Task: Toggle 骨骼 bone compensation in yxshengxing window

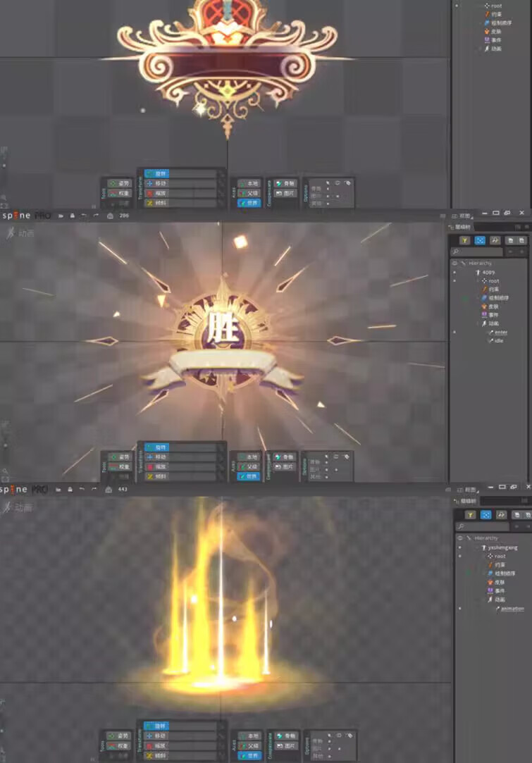Action: click(x=285, y=736)
